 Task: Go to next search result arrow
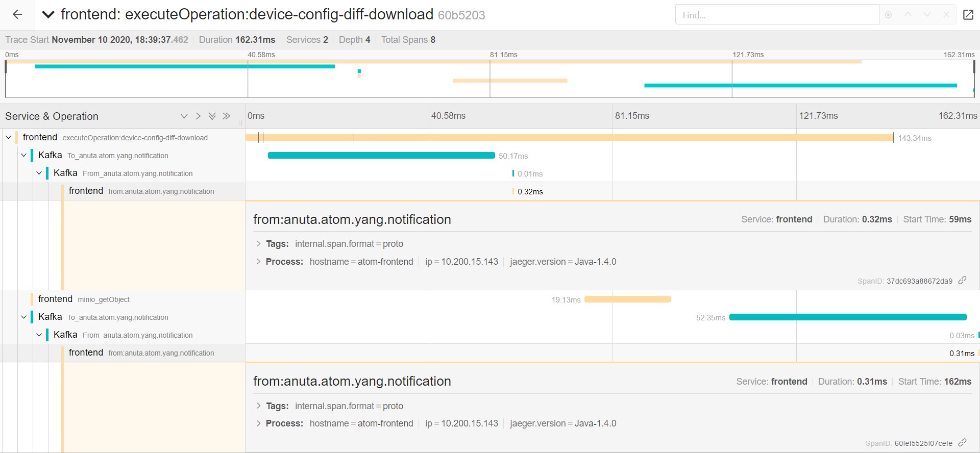click(x=927, y=15)
